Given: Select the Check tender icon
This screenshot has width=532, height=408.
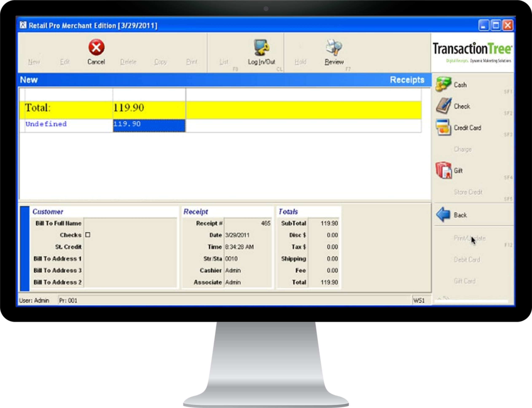Looking at the screenshot, I should pyautogui.click(x=443, y=106).
